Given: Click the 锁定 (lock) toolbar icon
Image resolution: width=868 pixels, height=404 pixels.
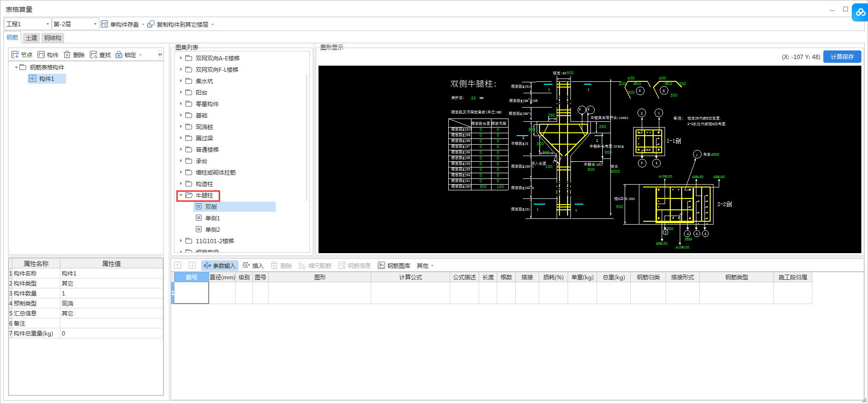Looking at the screenshot, I should 119,55.
